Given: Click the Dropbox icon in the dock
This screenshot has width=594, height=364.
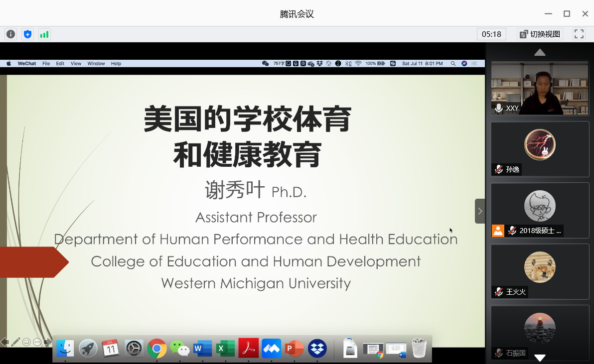Looking at the screenshot, I should (x=317, y=349).
